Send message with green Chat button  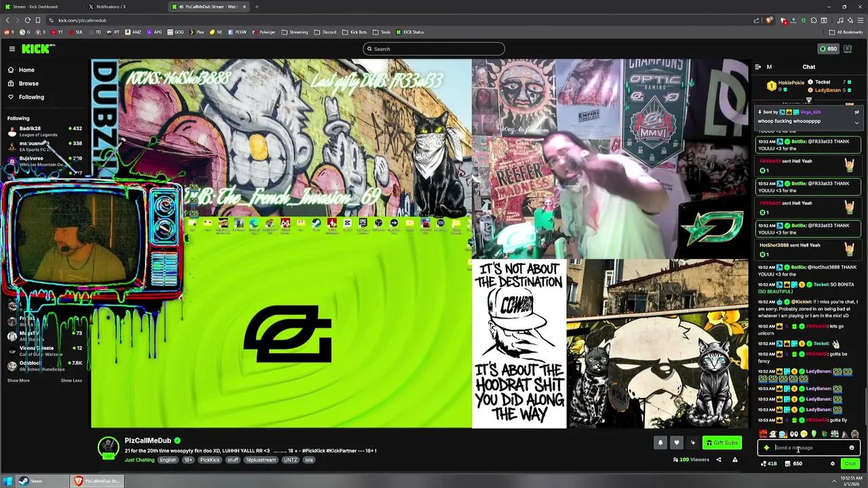coord(850,464)
